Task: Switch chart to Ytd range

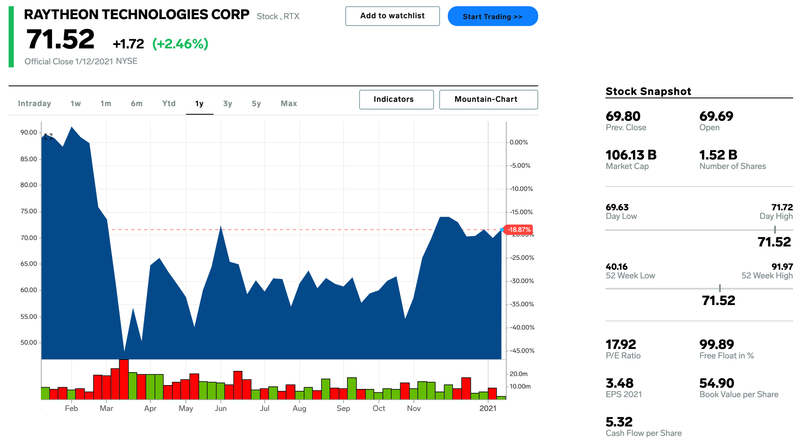Action: click(168, 103)
